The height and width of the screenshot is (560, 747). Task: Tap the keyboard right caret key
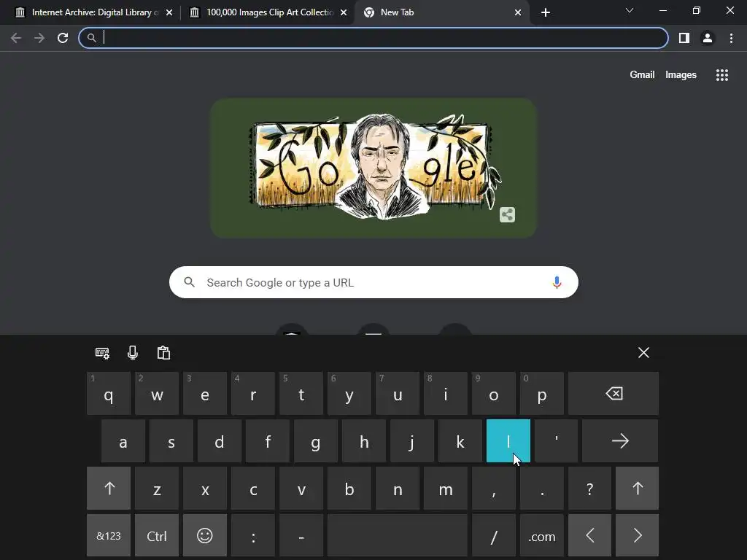pyautogui.click(x=638, y=536)
